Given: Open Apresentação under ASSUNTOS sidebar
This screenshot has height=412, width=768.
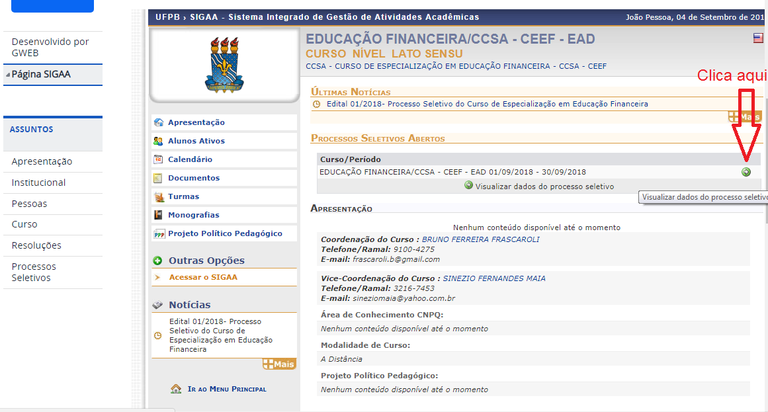Looking at the screenshot, I should [42, 161].
